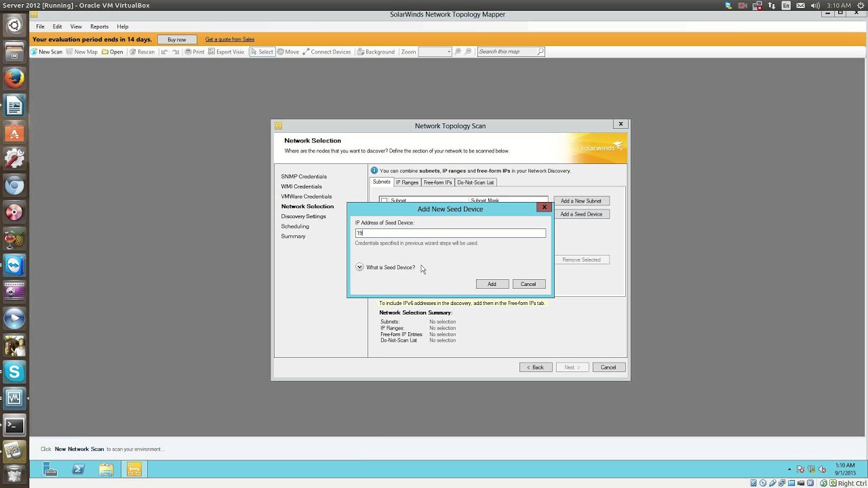Click IP Address of Seed Device field
This screenshot has height=488, width=868.
[x=450, y=232]
